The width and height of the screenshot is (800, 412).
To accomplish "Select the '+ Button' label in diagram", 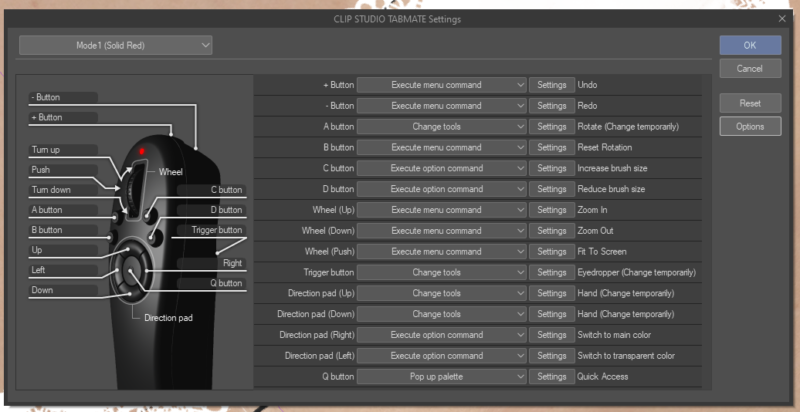I will click(63, 117).
